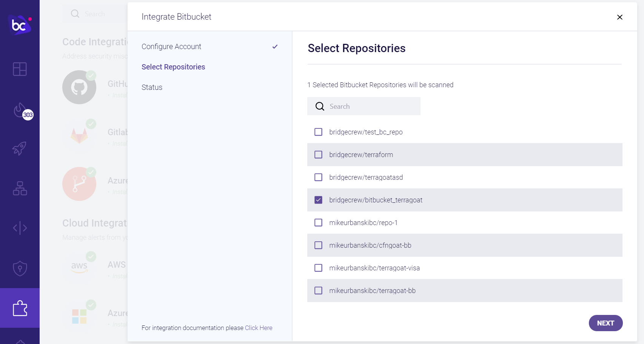Click the rocket icon in sidebar
This screenshot has height=344, width=644.
[20, 148]
